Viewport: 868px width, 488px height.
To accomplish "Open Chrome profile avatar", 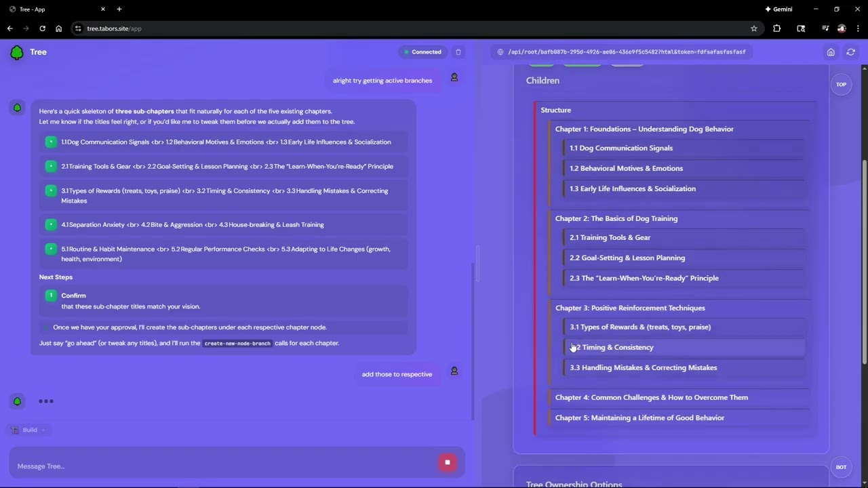I will (x=842, y=28).
